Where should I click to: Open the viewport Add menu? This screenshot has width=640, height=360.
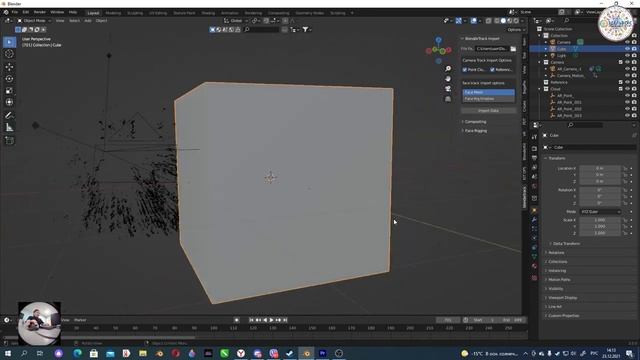(88, 20)
